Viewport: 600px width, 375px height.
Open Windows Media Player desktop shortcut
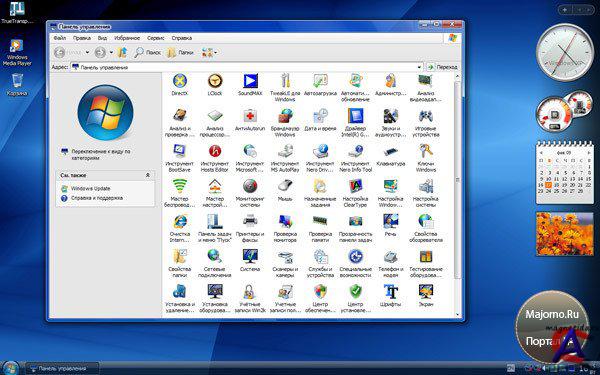pyautogui.click(x=16, y=52)
